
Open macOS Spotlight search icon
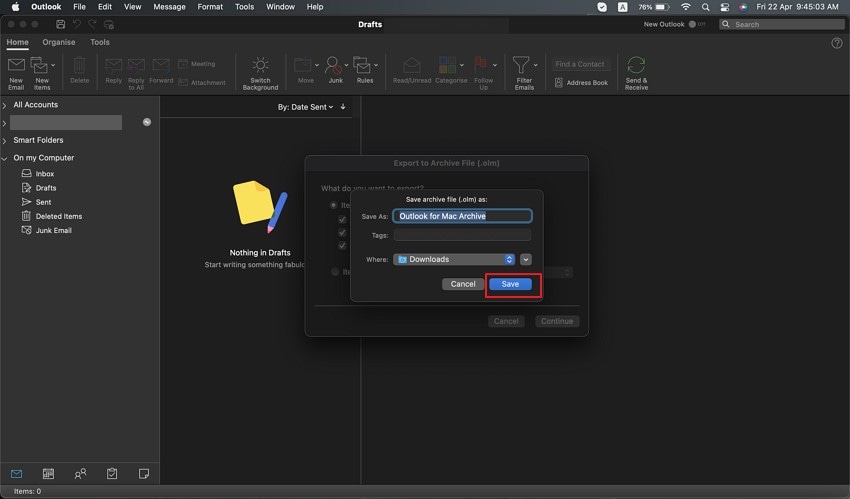point(705,7)
